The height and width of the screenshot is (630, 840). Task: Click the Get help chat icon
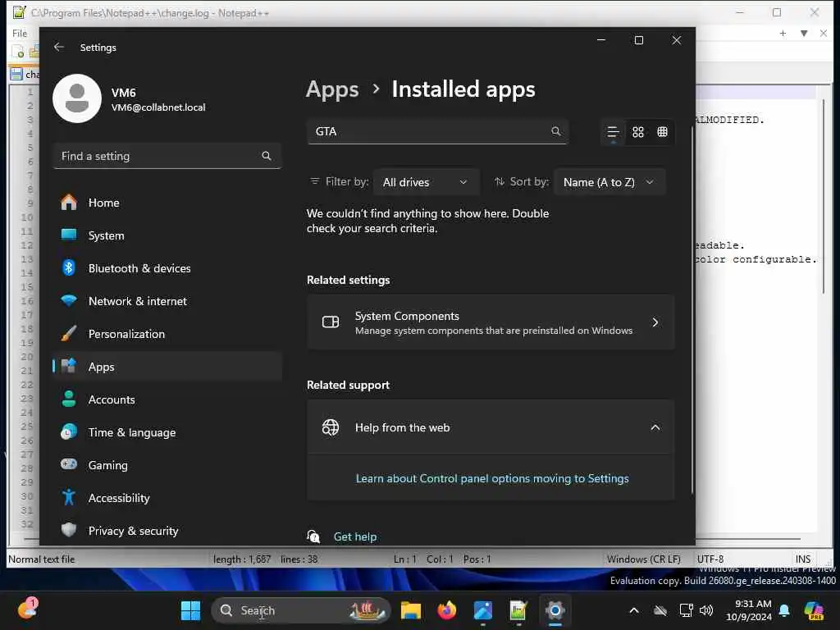[x=313, y=536]
